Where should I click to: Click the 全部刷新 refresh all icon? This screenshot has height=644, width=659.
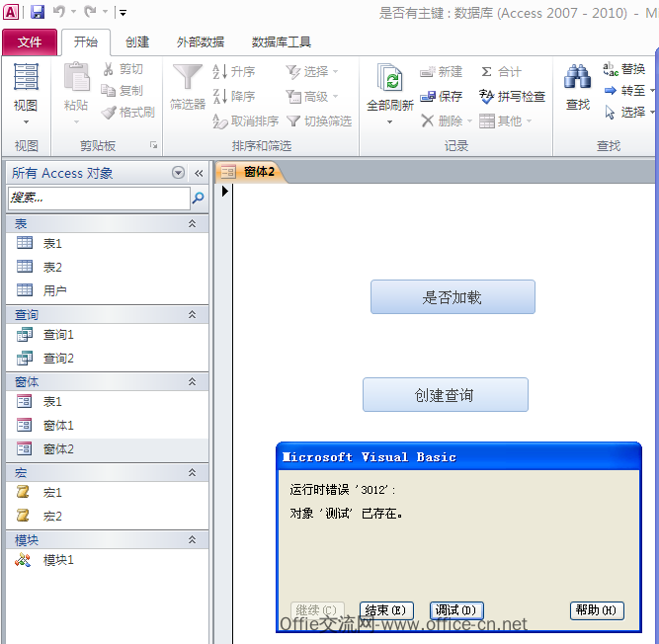click(x=390, y=78)
